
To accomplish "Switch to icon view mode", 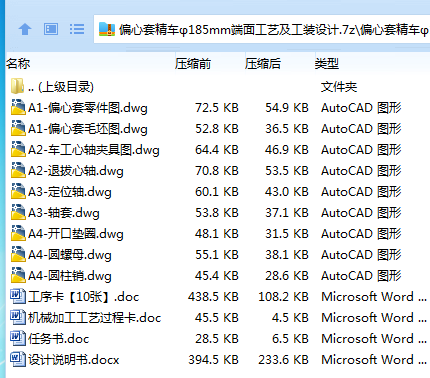I will click(x=51, y=29).
